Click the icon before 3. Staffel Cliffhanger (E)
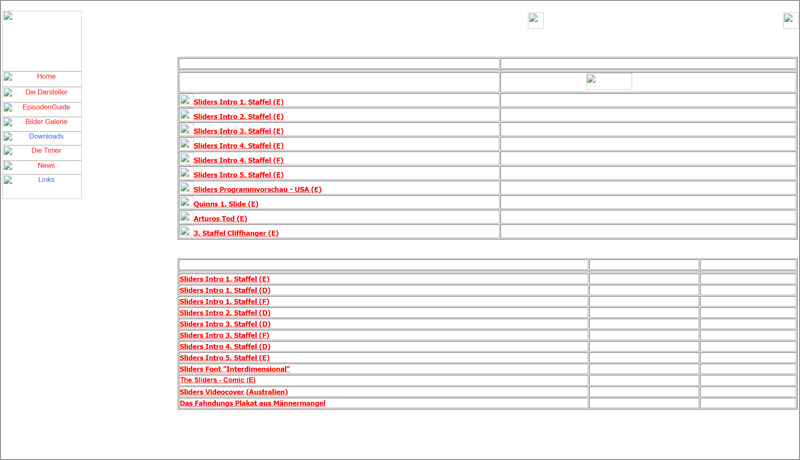800x460 pixels. click(x=185, y=232)
